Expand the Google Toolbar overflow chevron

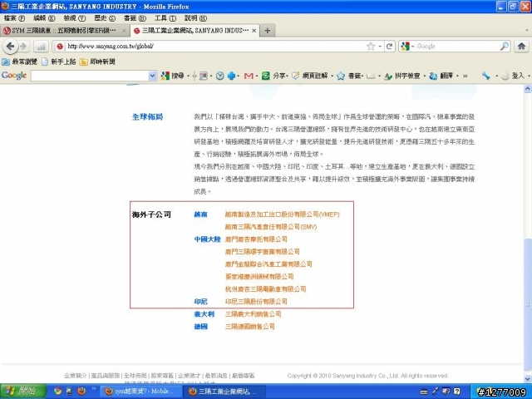click(465, 76)
